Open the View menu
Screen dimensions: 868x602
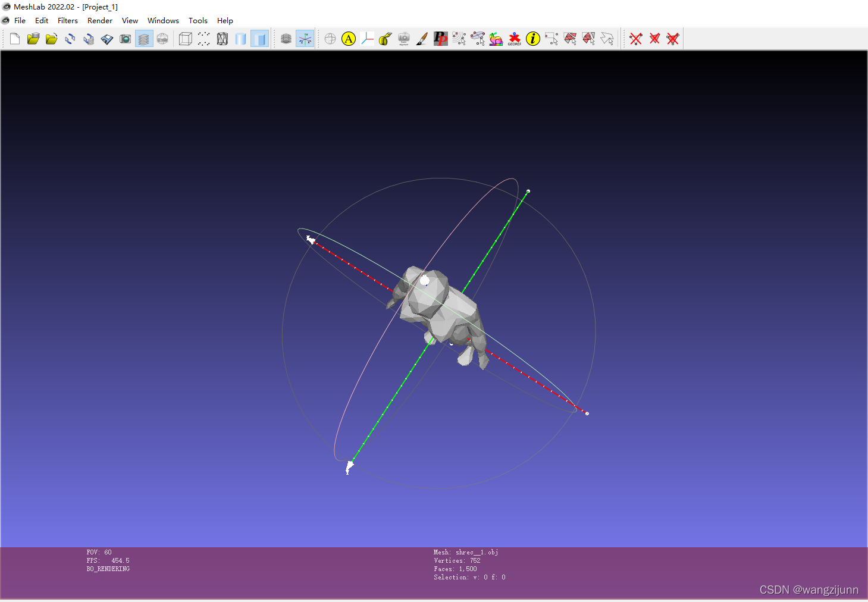130,20
